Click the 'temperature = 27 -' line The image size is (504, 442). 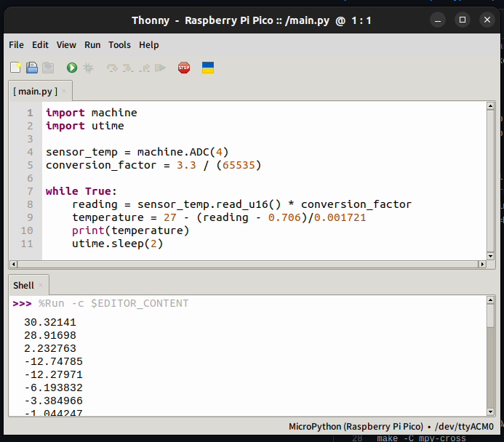pos(219,218)
